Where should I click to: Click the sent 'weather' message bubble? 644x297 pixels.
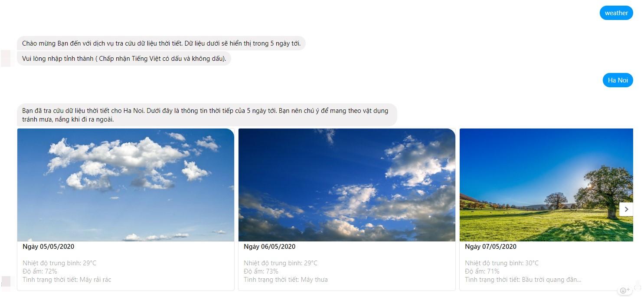(616, 13)
